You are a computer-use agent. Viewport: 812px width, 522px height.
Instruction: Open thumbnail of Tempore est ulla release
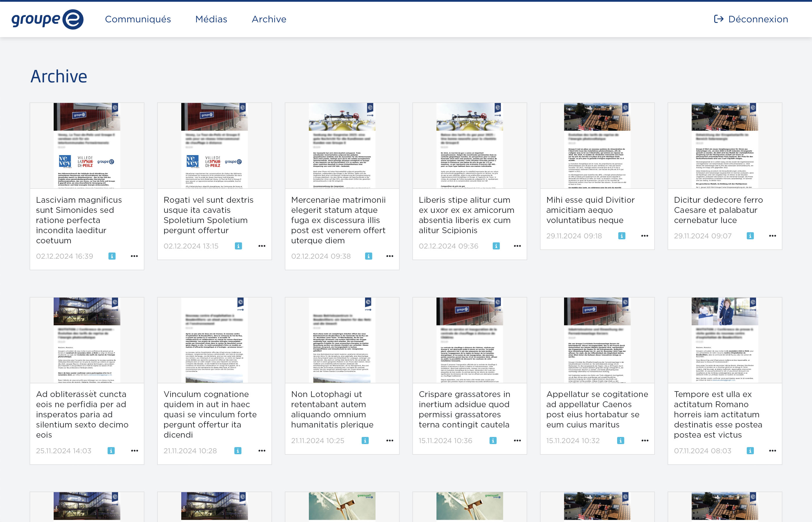point(724,340)
